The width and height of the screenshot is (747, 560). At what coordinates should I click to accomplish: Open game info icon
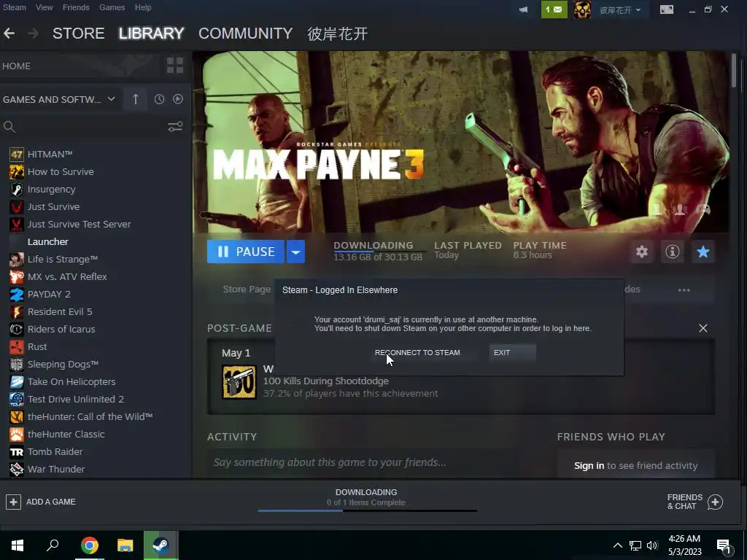pyautogui.click(x=672, y=252)
